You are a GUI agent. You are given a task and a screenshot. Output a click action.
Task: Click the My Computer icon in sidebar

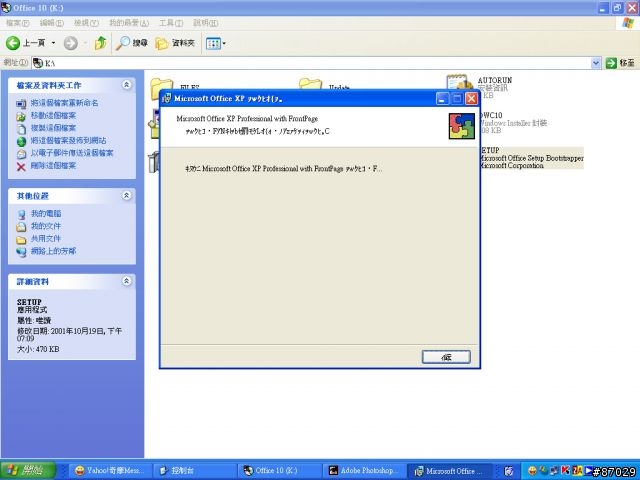21,214
